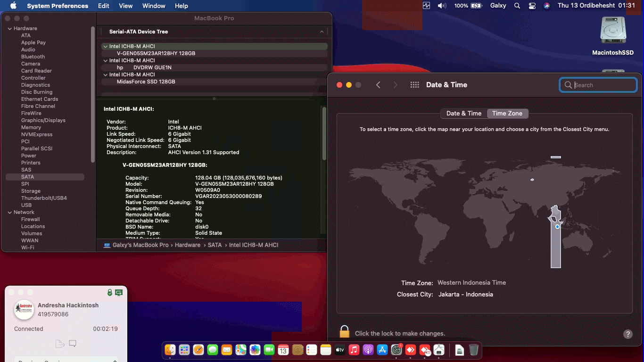Open the MacintoshSSD drive on the desktop
The height and width of the screenshot is (362, 644).
pos(613,36)
